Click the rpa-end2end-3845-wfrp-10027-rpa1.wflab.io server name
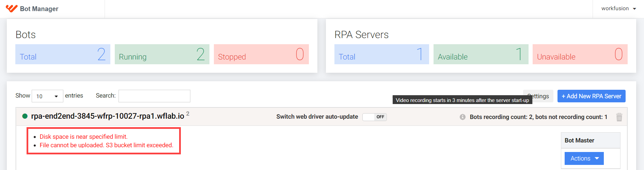The width and height of the screenshot is (644, 170). point(108,116)
